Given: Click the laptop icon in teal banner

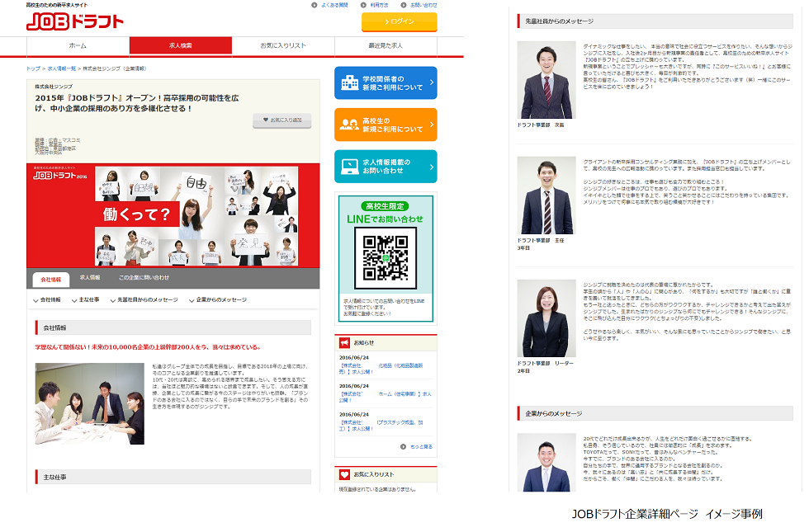Looking at the screenshot, I should 349,166.
